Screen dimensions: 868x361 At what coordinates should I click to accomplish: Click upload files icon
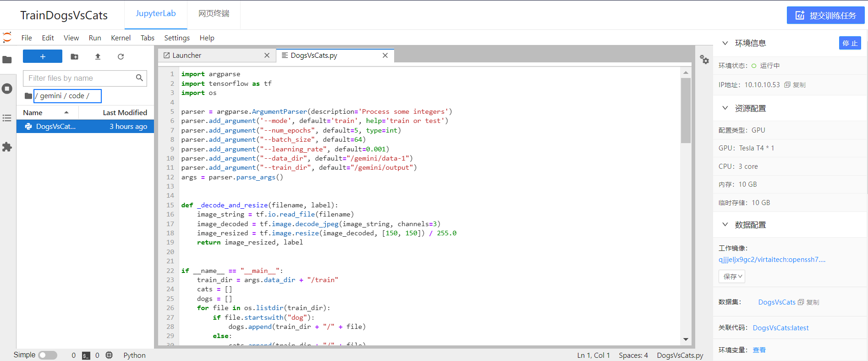(98, 56)
